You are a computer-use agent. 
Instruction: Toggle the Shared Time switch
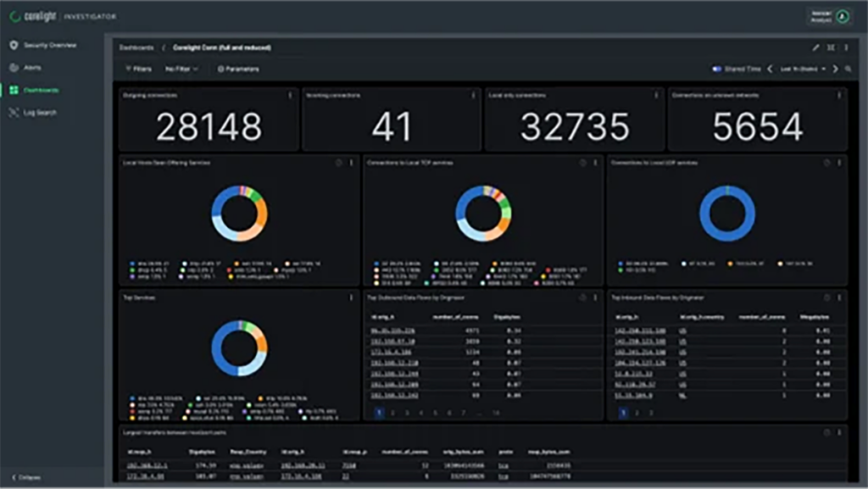pyautogui.click(x=717, y=69)
